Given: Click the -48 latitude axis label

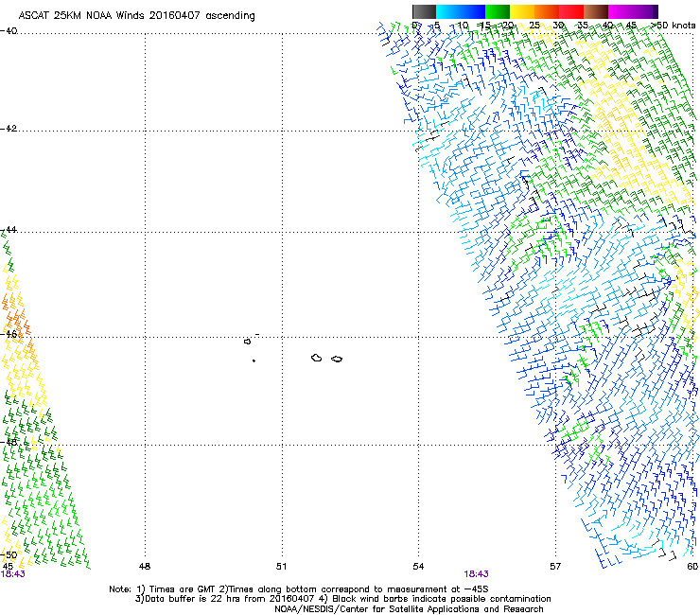Looking at the screenshot, I should click(x=9, y=442).
